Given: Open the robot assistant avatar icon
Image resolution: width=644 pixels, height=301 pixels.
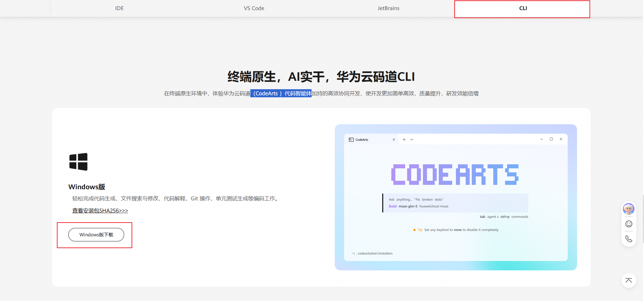Looking at the screenshot, I should point(629,209).
